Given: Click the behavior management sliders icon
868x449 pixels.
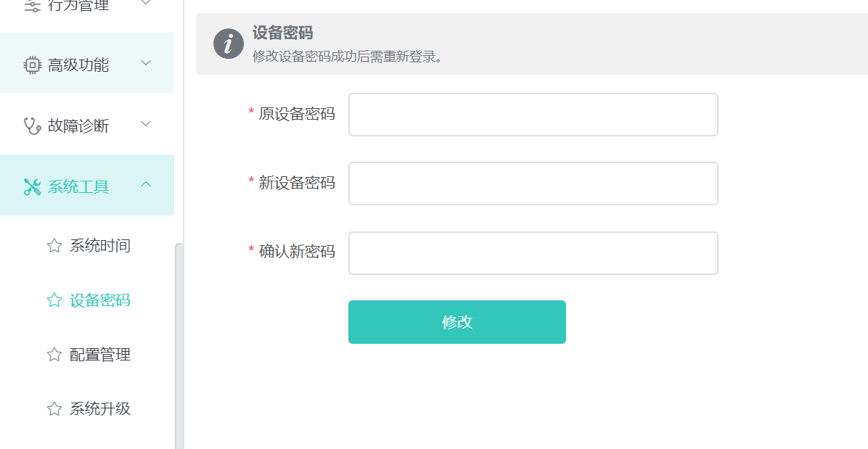Looking at the screenshot, I should [32, 6].
